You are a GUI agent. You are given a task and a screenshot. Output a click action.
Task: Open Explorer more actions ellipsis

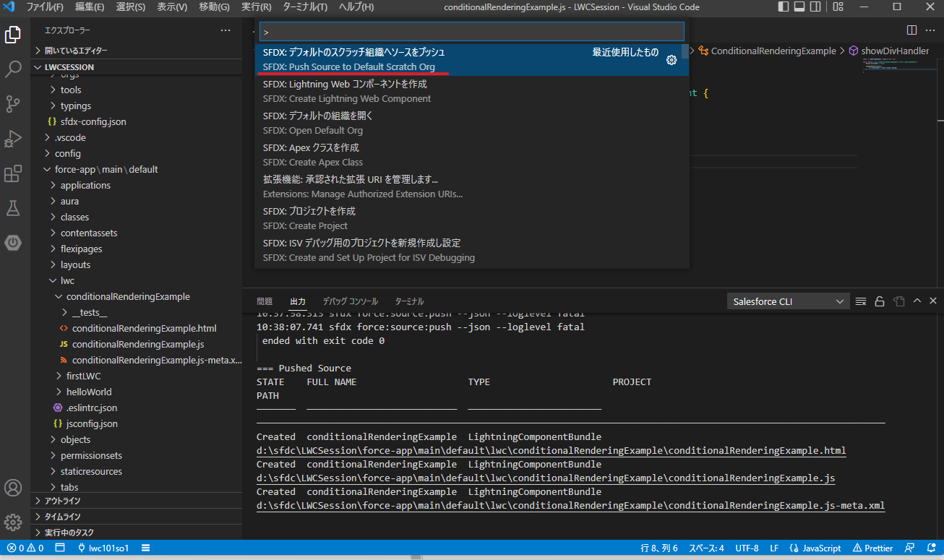point(226,30)
